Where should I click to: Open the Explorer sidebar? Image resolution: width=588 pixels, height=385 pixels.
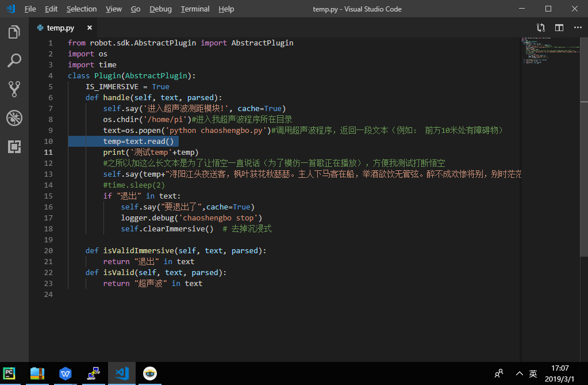click(x=14, y=33)
